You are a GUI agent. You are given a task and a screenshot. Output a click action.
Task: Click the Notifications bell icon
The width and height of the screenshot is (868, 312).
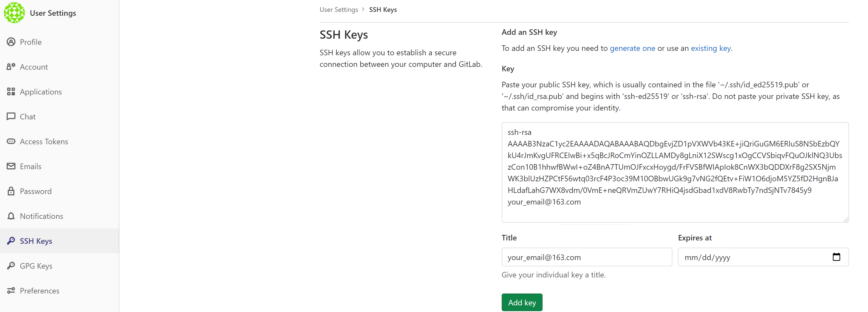coord(11,216)
